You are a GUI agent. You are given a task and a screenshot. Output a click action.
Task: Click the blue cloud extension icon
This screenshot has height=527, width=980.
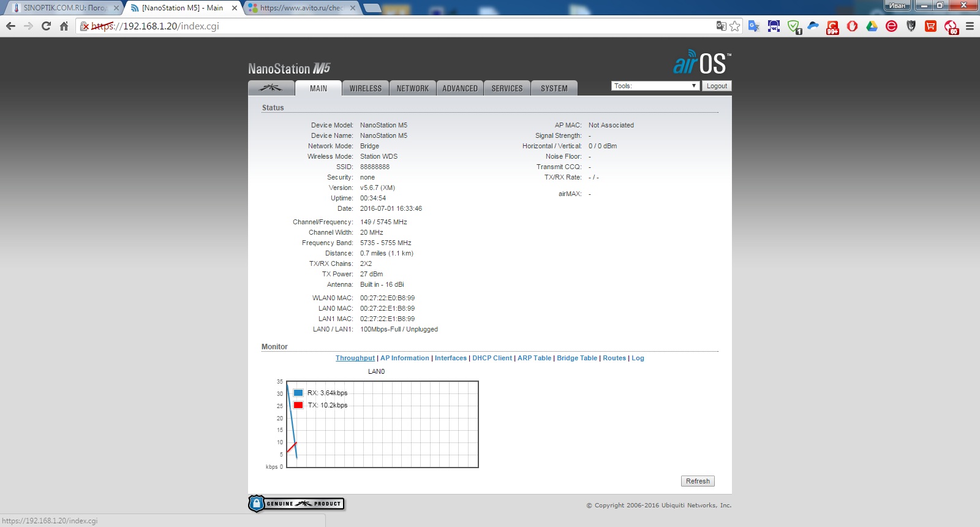click(813, 26)
